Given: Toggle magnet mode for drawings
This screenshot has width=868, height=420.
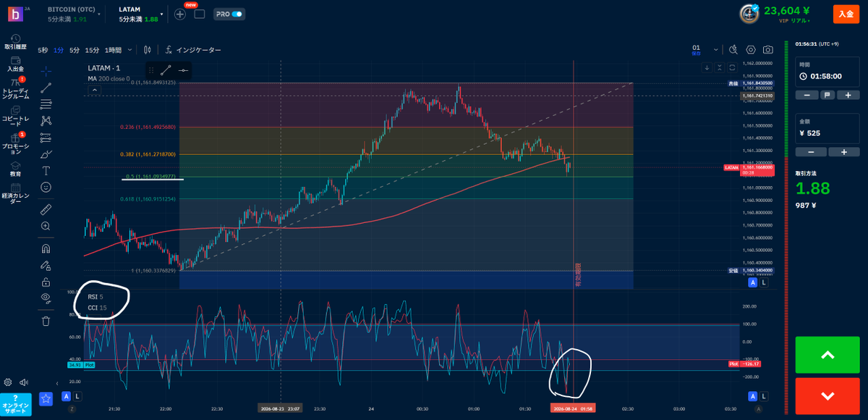Looking at the screenshot, I should (x=46, y=248).
